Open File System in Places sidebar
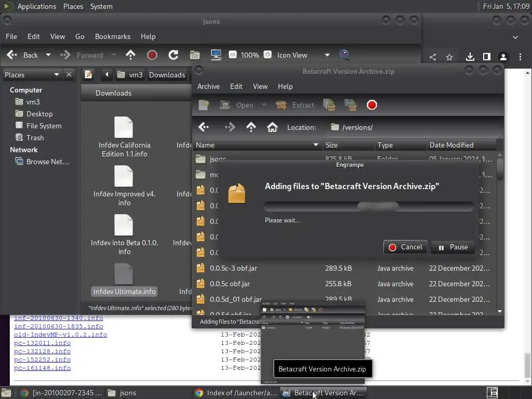 (44, 126)
